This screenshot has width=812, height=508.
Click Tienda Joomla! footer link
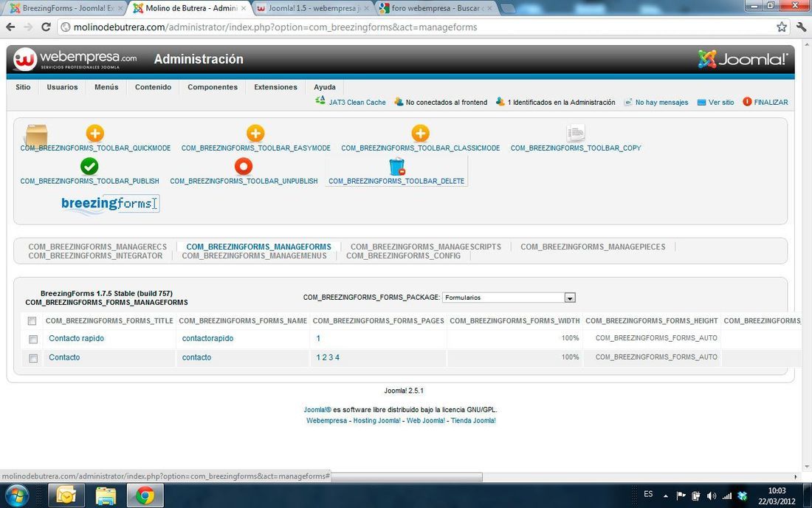click(x=473, y=420)
